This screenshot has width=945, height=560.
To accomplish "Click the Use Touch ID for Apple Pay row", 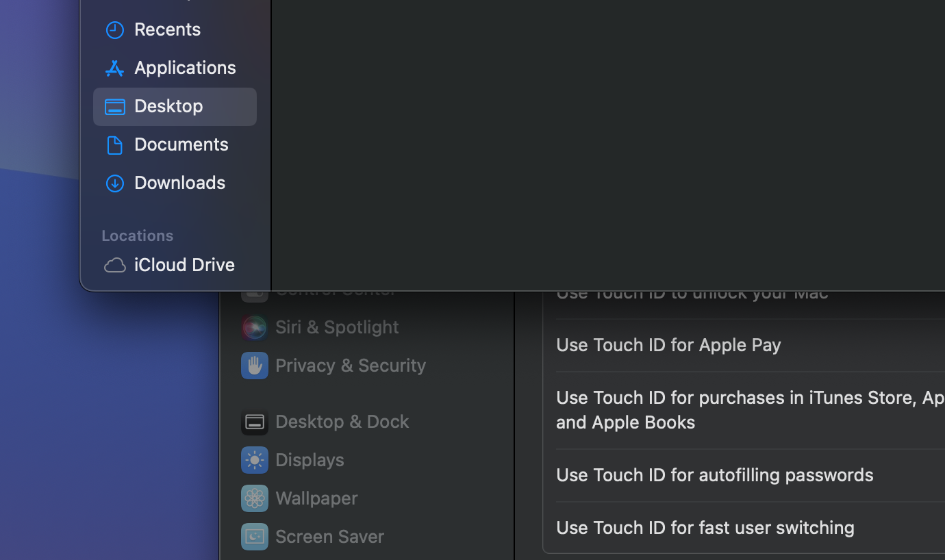I will (668, 345).
